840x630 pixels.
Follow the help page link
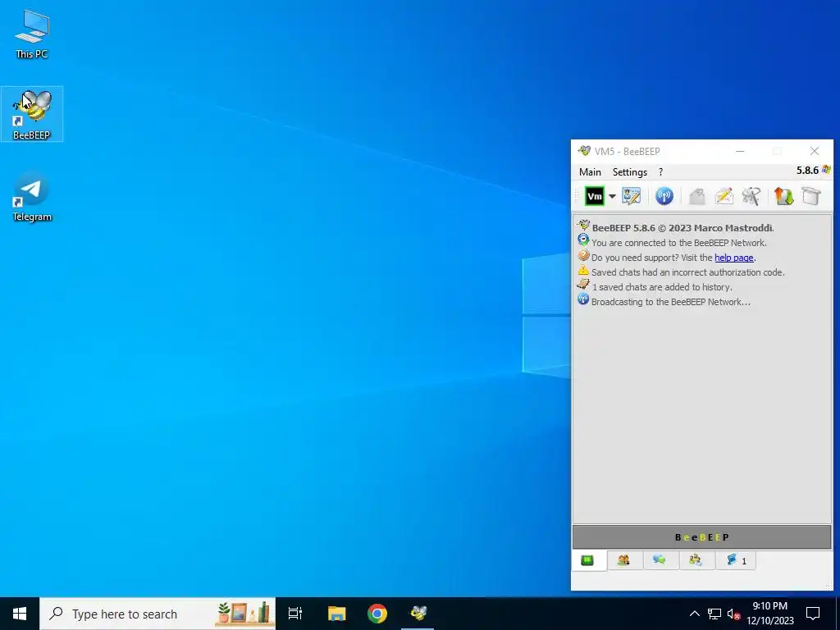(x=734, y=258)
